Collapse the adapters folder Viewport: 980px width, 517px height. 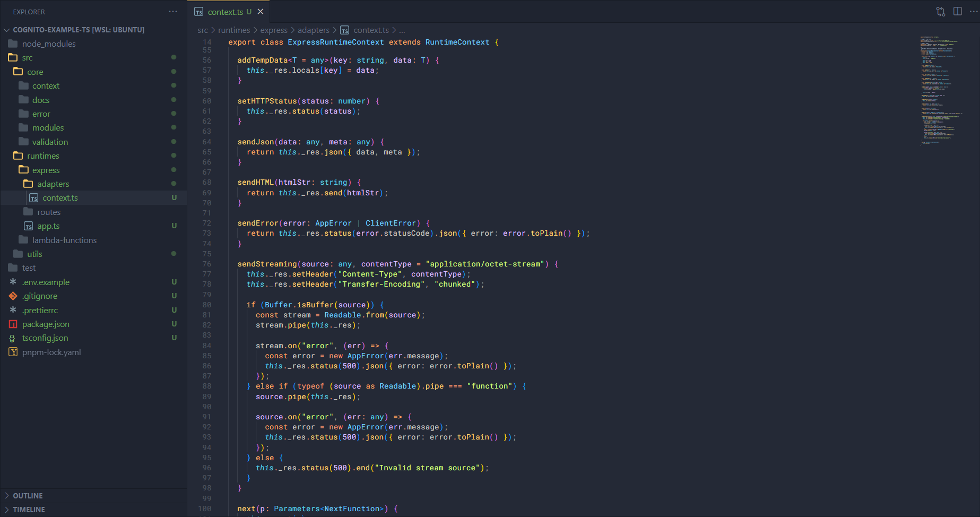tap(53, 184)
